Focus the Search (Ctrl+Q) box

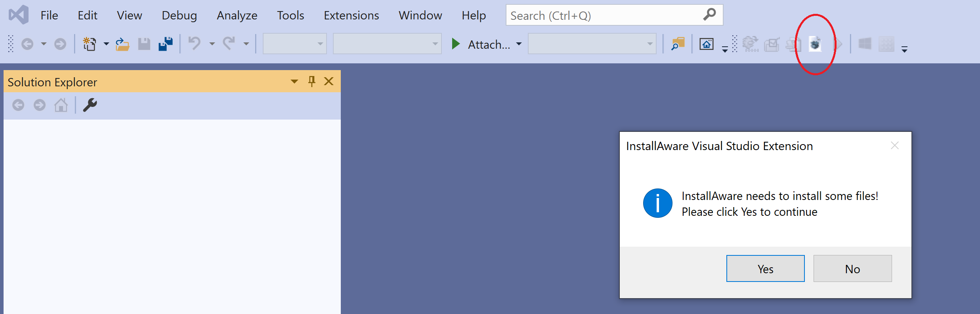(614, 15)
